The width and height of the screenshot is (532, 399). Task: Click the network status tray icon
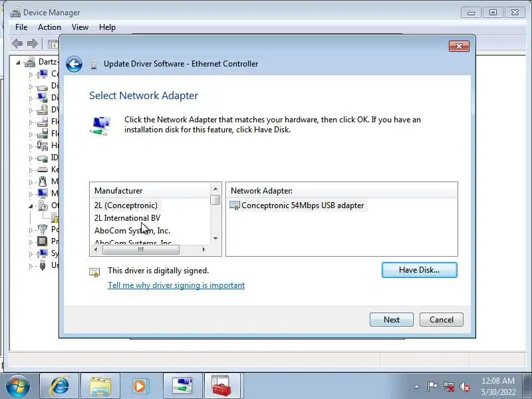tap(448, 386)
